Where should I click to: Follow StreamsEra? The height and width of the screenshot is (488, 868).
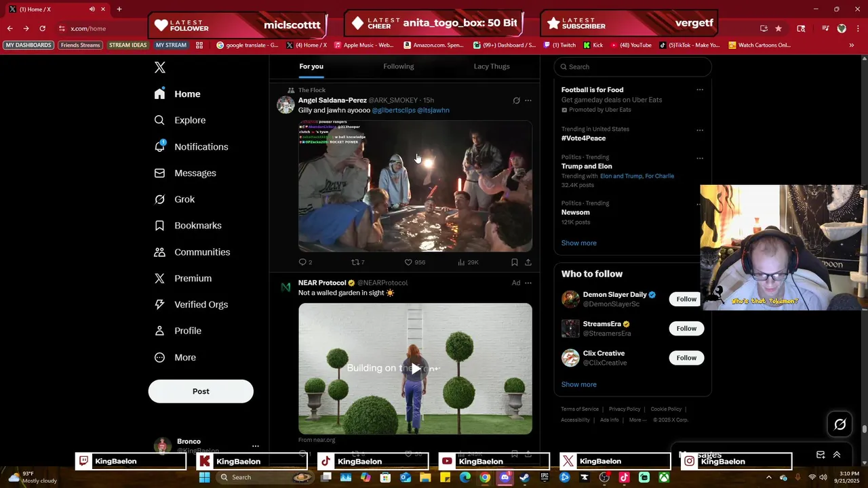coord(686,328)
